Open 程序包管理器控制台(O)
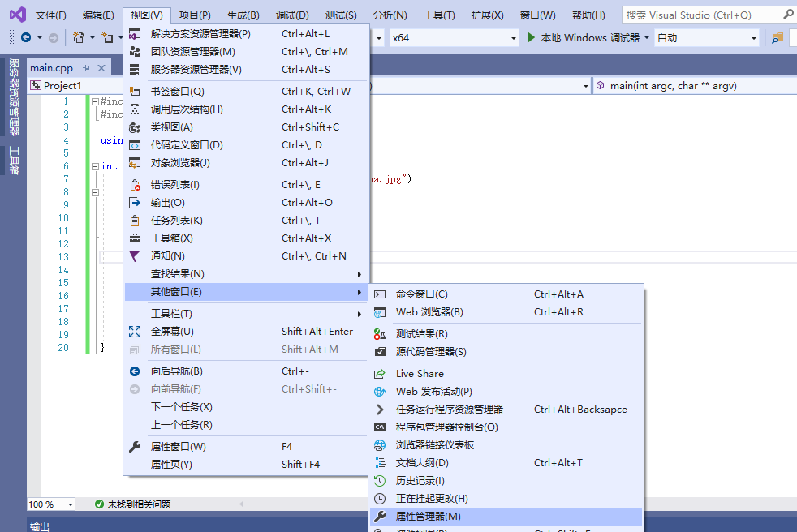Image resolution: width=797 pixels, height=532 pixels. coord(506,427)
